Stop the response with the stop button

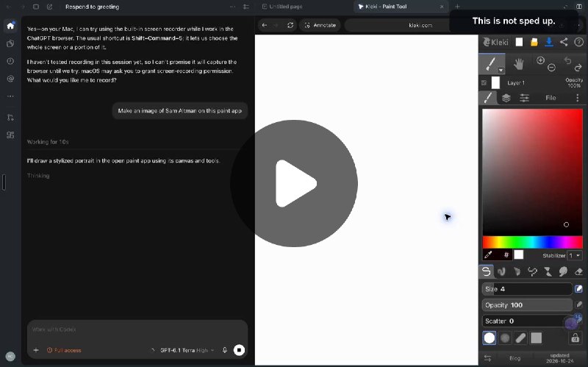click(x=239, y=350)
